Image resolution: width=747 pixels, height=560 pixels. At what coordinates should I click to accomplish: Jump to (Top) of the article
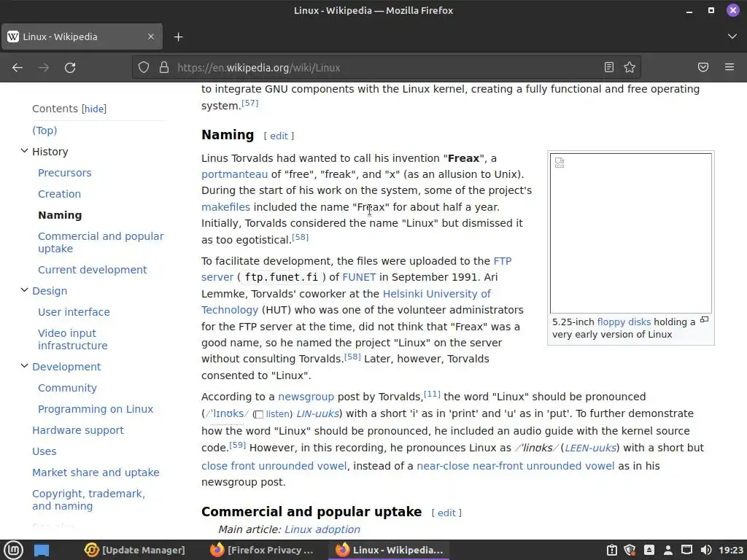(x=44, y=130)
